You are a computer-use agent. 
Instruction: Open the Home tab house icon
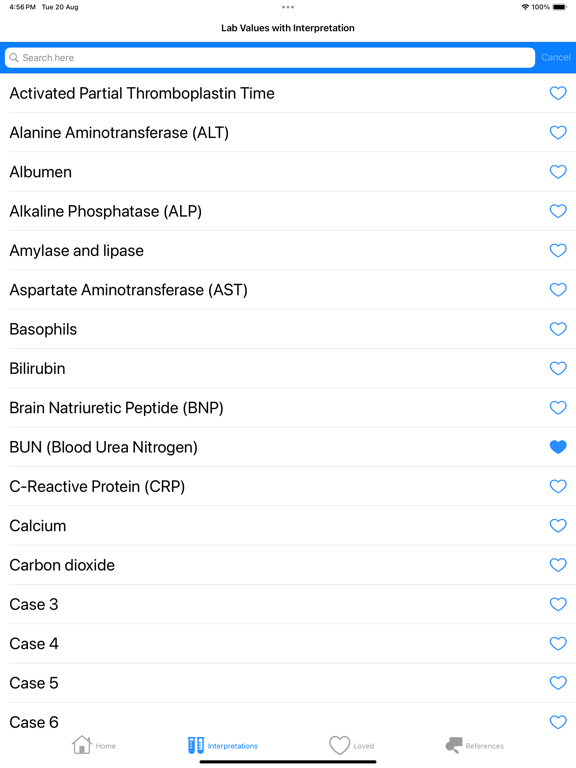point(82,745)
